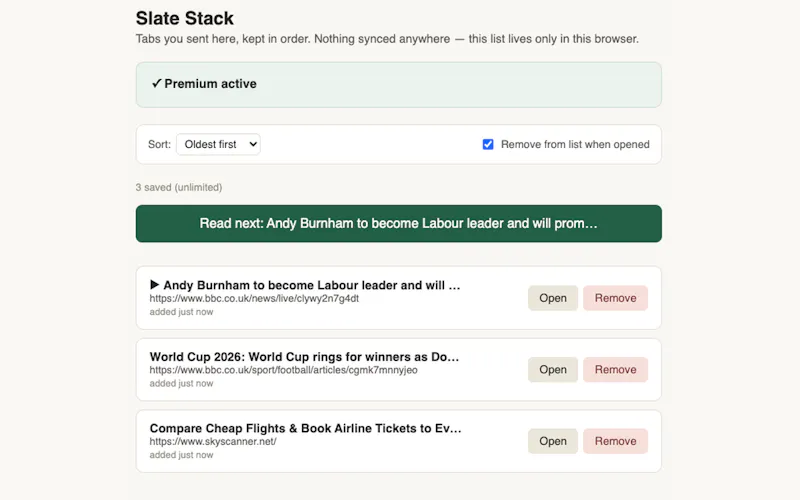Click the play triangle beside Andy Burnham title

point(155,285)
